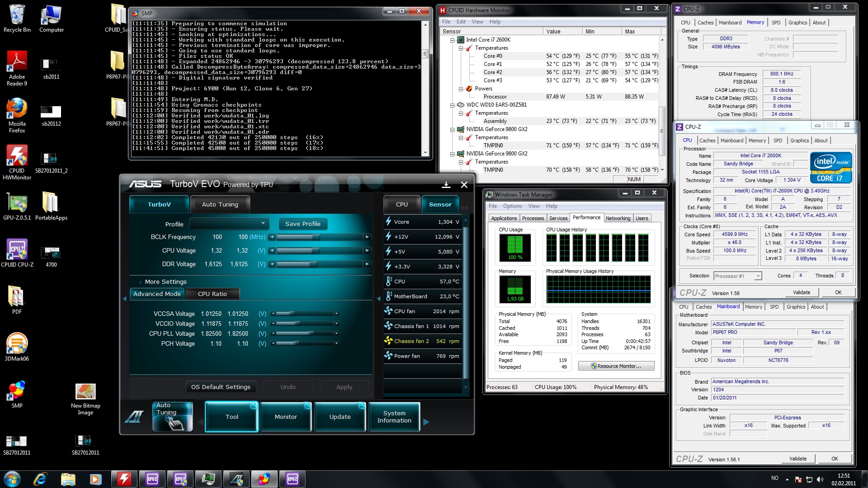This screenshot has width=868, height=488.
Task: Click the Auto Tuning hand icon button
Action: click(x=173, y=417)
